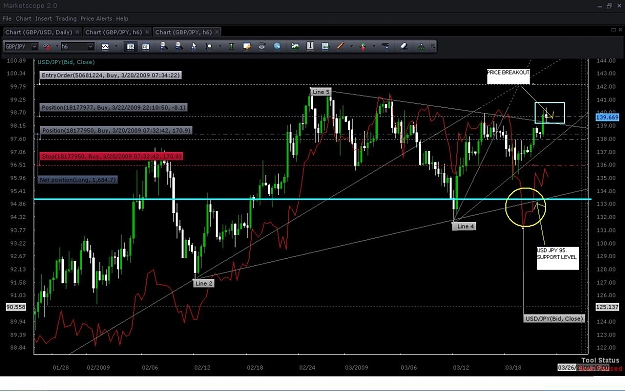
Task: Select the Line 5 trendline label
Action: 321,92
